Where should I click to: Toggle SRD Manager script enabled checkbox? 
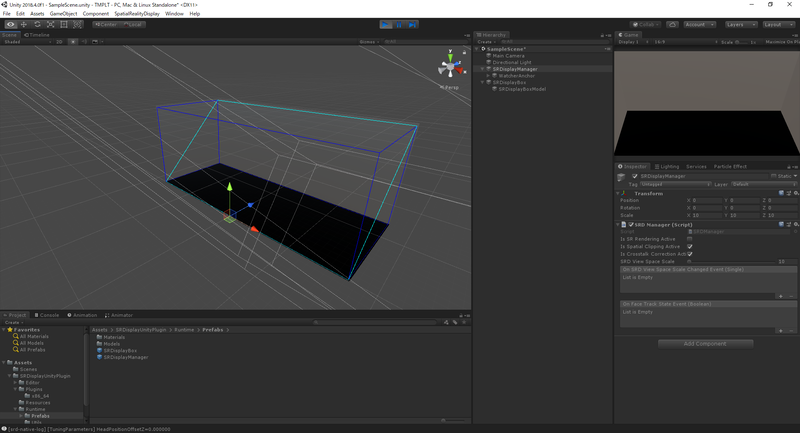630,225
